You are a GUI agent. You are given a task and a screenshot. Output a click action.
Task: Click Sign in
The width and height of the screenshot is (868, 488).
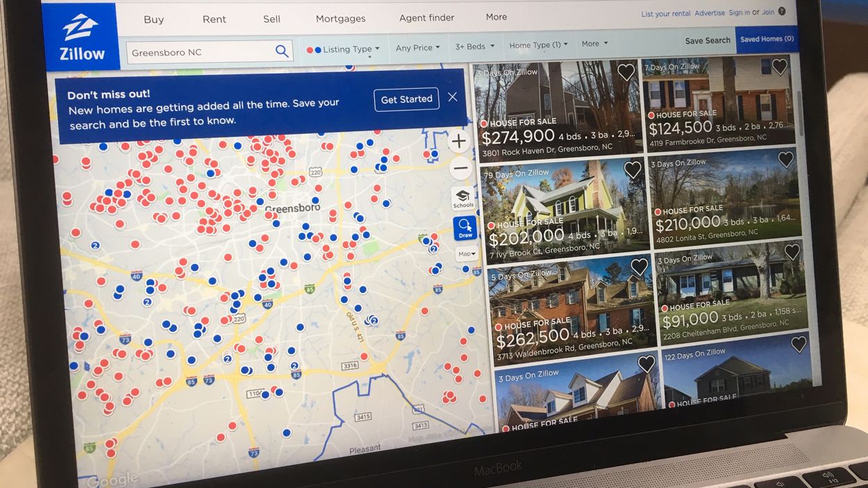[739, 12]
